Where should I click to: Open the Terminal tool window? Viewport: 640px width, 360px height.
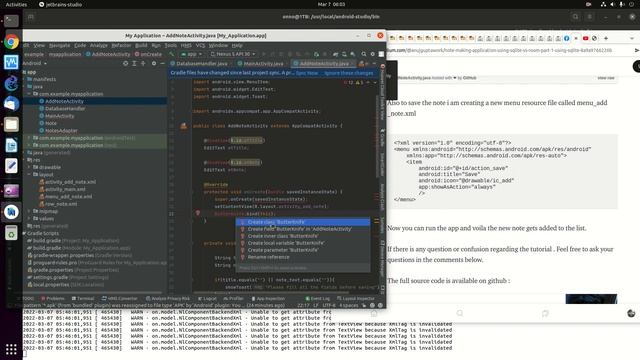click(x=83, y=299)
